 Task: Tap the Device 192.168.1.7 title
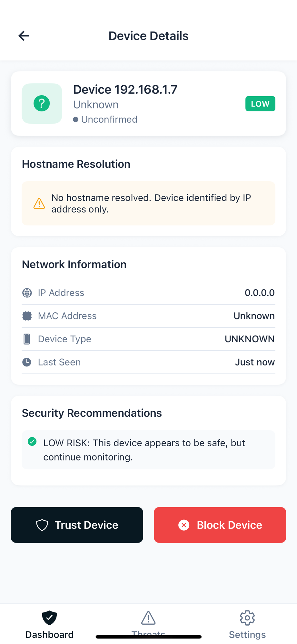click(125, 90)
